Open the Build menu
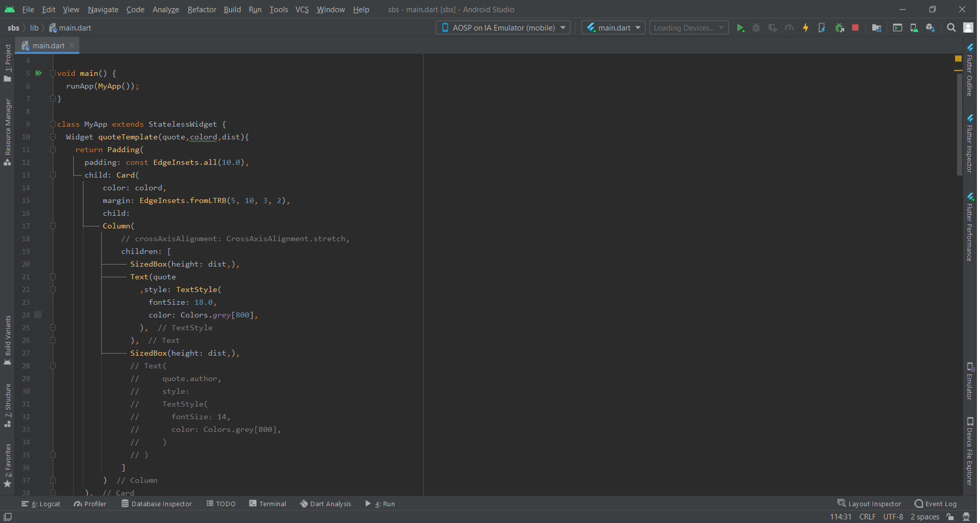The height and width of the screenshot is (523, 980). coord(232,10)
